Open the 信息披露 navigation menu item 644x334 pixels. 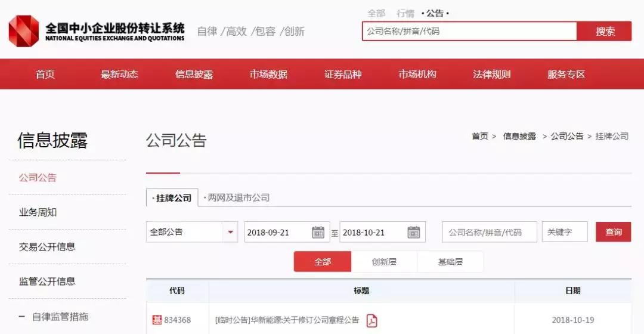pos(194,75)
